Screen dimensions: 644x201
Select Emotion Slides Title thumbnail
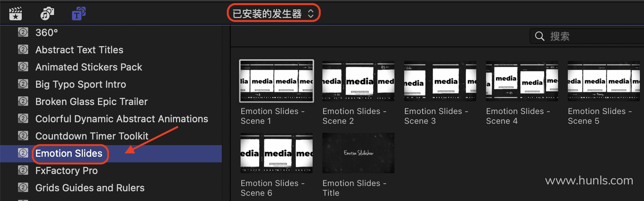point(358,153)
